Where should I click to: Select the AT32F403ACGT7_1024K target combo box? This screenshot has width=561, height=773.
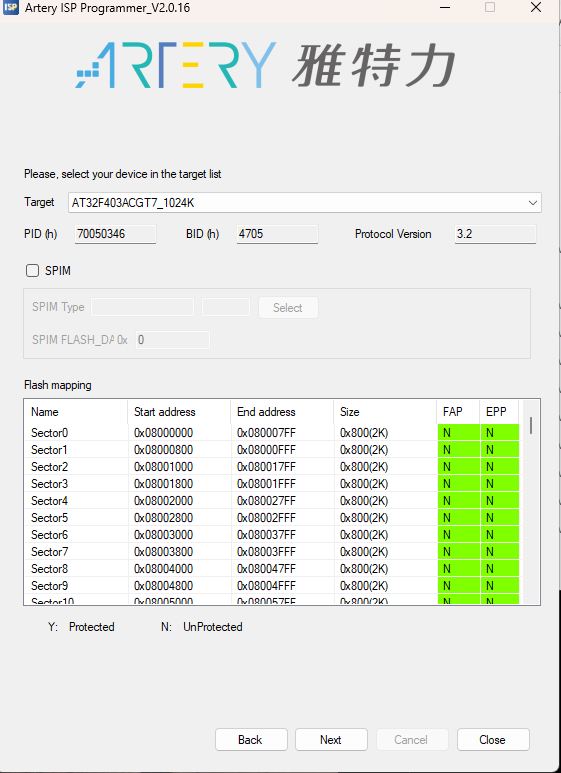pos(305,203)
